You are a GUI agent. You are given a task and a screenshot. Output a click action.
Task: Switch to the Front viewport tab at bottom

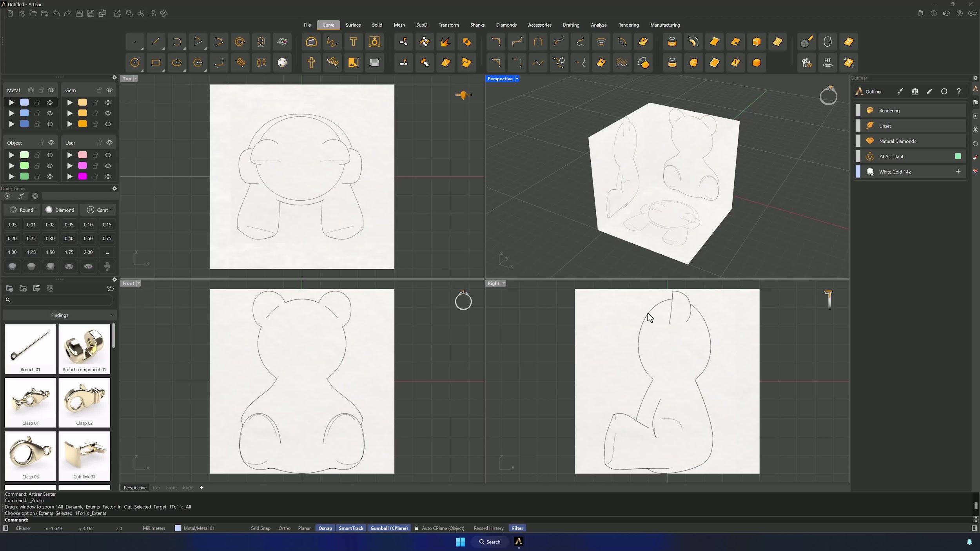171,488
